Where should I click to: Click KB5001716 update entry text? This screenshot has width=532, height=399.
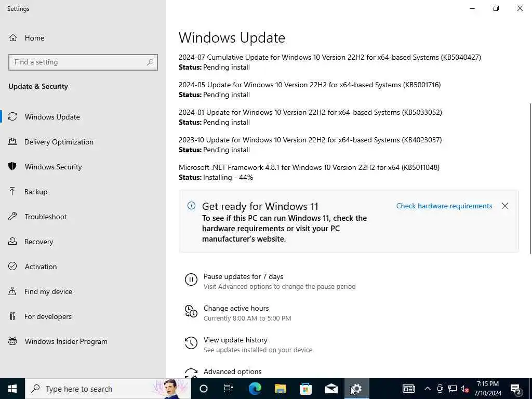(310, 85)
